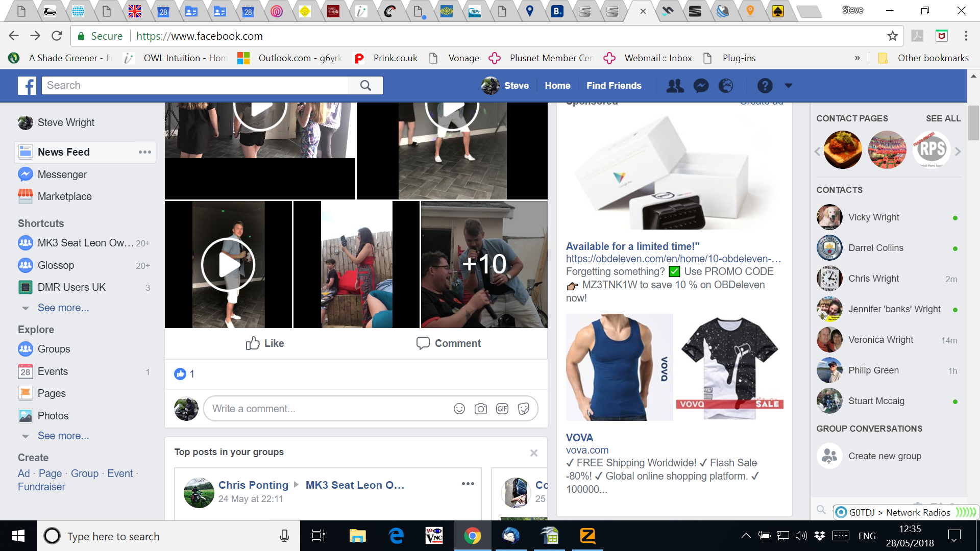Screen dimensions: 980x551
Task: Click the Comment button
Action: coord(448,343)
